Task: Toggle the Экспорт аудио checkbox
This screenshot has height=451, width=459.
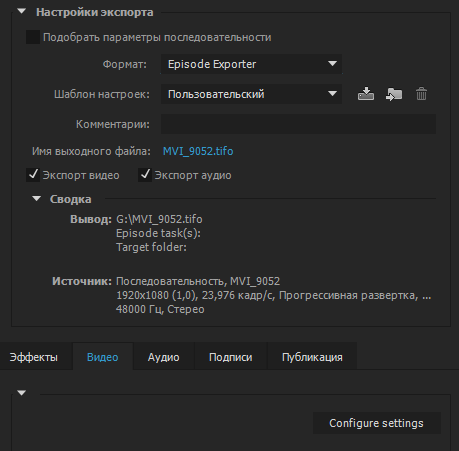Action: (x=145, y=175)
